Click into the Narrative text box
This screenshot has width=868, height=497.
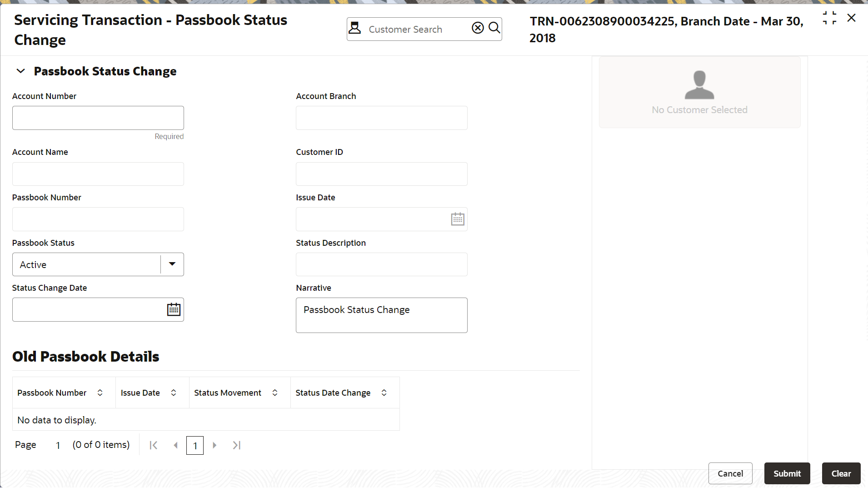coord(381,315)
